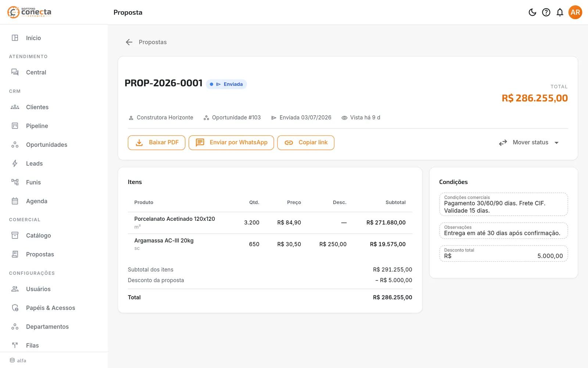Click the Leads lightning bolt icon

pos(15,163)
